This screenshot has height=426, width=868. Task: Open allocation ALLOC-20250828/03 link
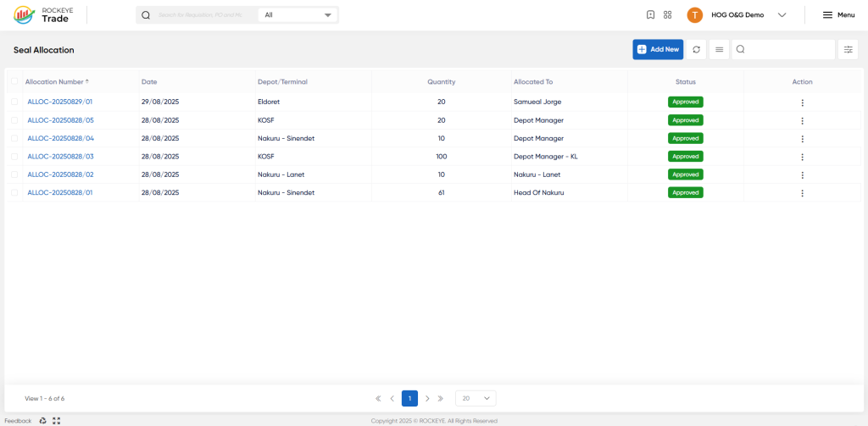click(60, 157)
